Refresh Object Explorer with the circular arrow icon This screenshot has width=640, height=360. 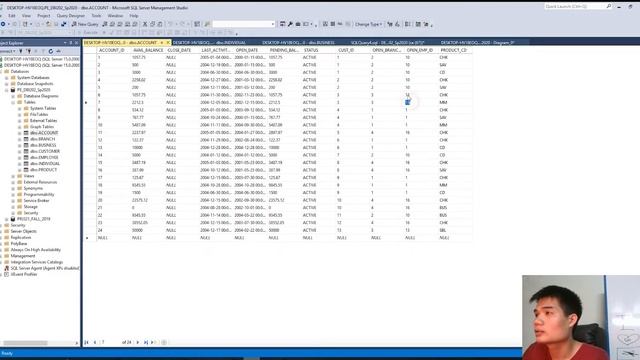51,51
